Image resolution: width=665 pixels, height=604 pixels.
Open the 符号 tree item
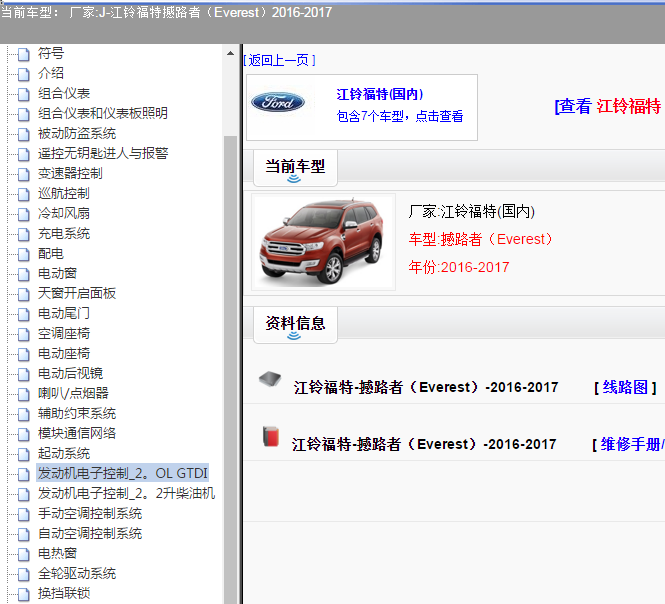tap(50, 53)
